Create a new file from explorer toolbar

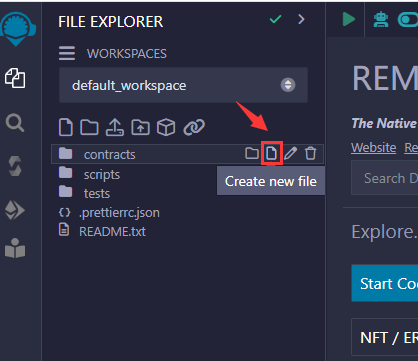click(x=66, y=127)
